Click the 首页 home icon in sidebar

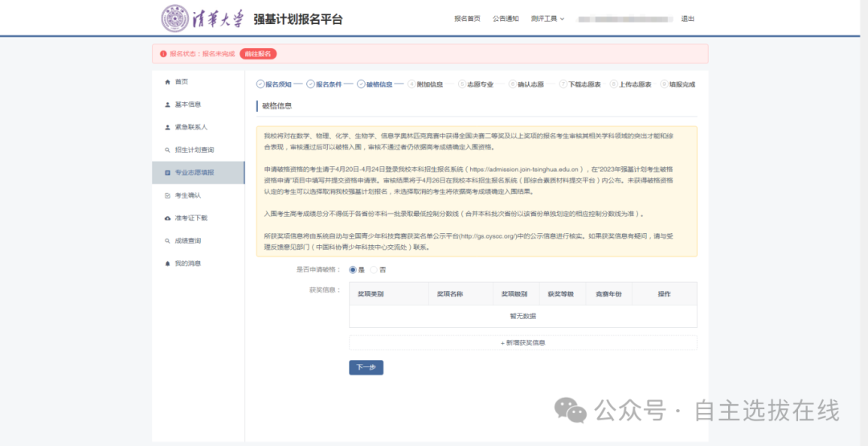pos(167,82)
